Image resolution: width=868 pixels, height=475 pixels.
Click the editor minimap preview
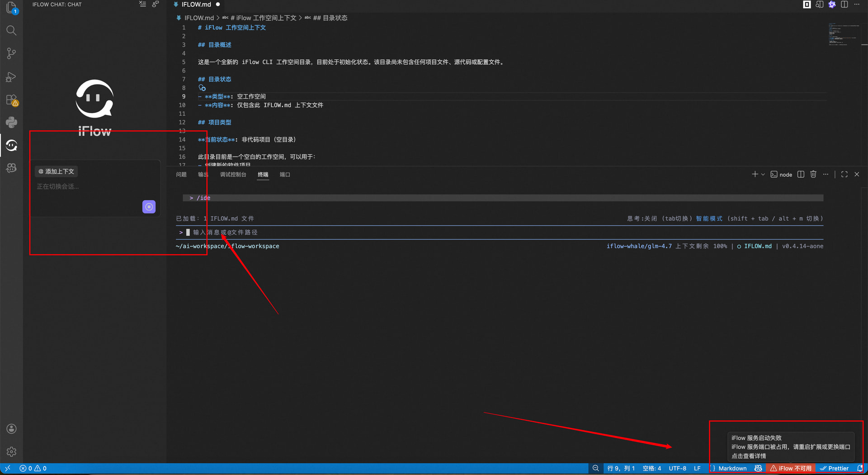pyautogui.click(x=844, y=34)
